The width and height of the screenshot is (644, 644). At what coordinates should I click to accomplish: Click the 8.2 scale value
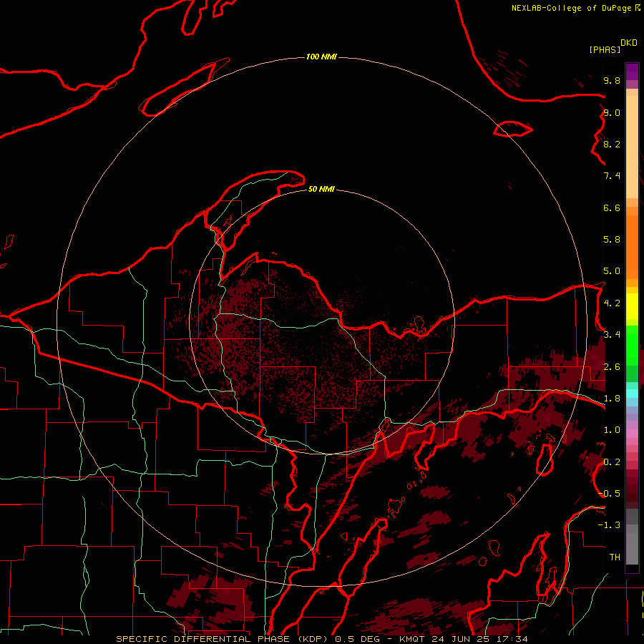(612, 144)
